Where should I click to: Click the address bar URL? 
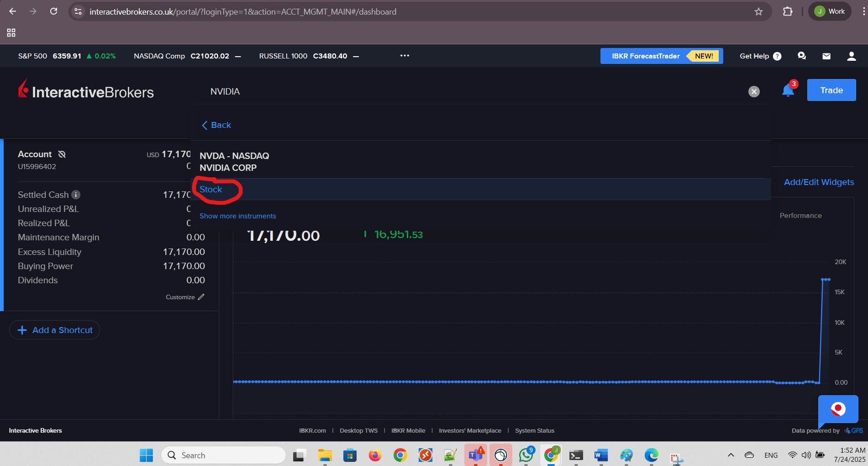243,11
